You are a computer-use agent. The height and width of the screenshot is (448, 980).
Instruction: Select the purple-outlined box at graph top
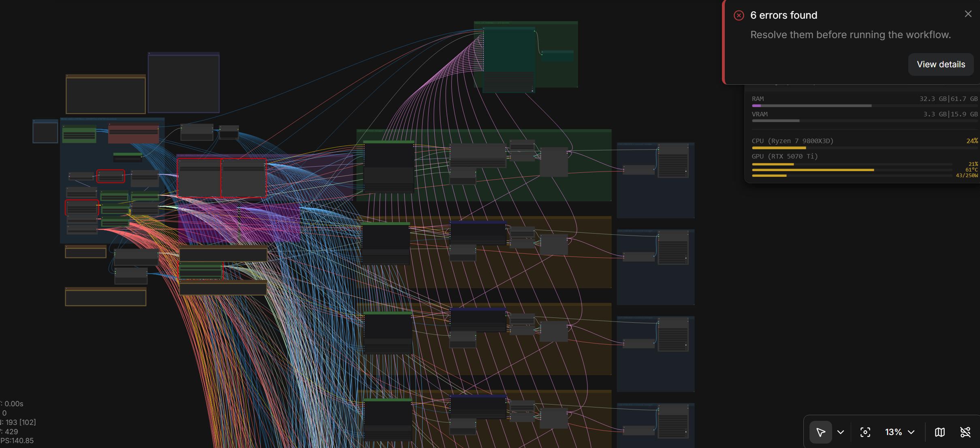[x=184, y=82]
